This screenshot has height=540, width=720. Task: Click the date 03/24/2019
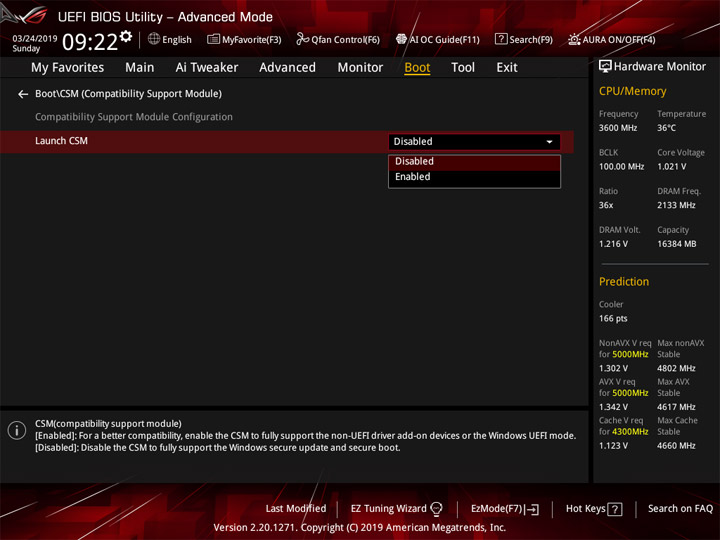pos(35,39)
